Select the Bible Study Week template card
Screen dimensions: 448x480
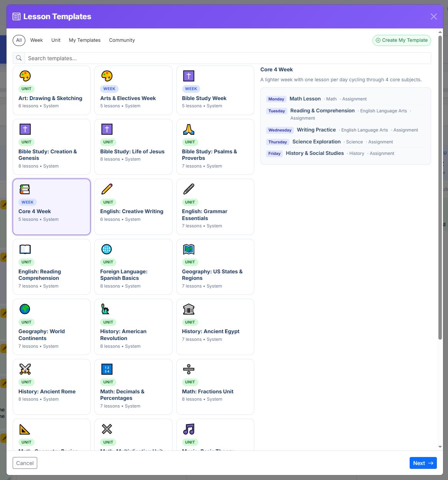tap(215, 90)
